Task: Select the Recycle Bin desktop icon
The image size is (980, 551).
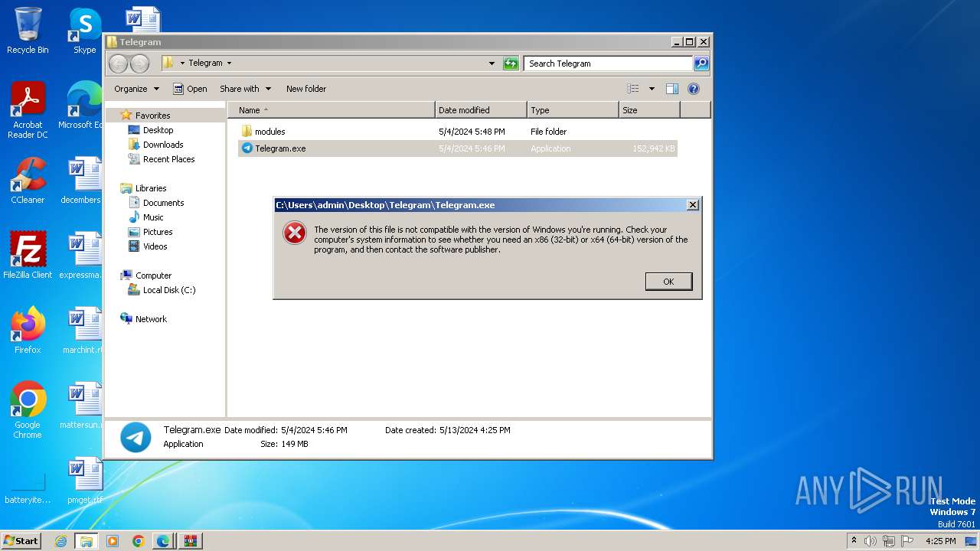Action: tap(28, 31)
